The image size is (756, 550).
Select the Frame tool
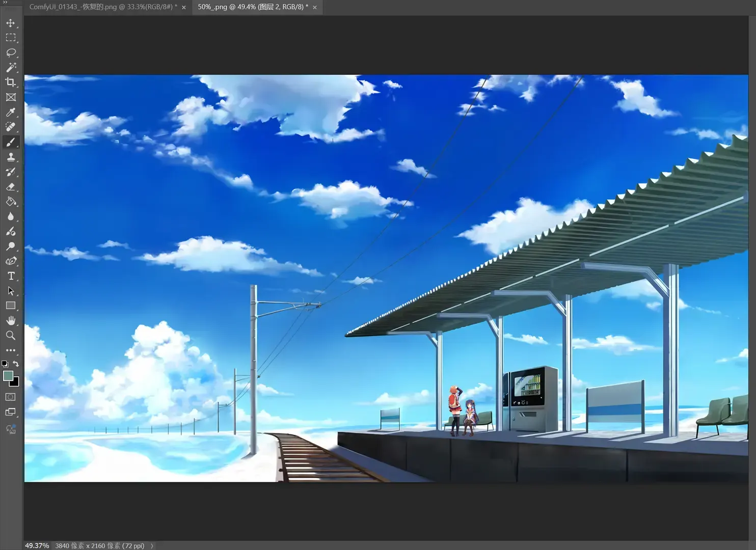(11, 97)
